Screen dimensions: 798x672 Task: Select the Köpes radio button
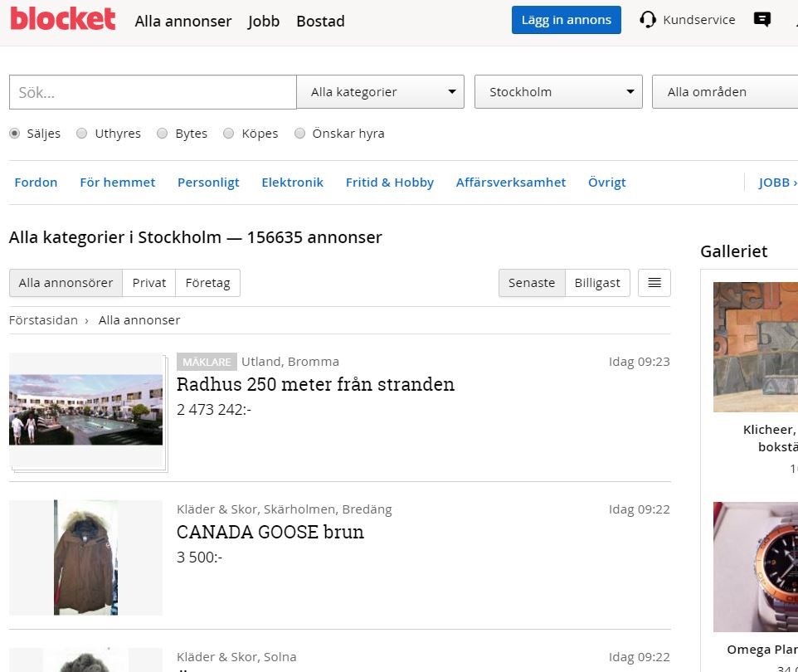click(x=228, y=134)
